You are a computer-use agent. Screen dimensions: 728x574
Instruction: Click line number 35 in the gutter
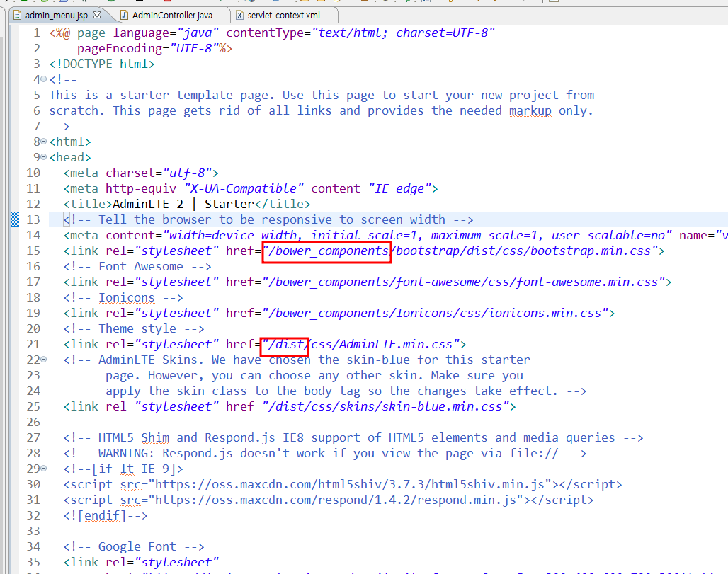point(33,562)
